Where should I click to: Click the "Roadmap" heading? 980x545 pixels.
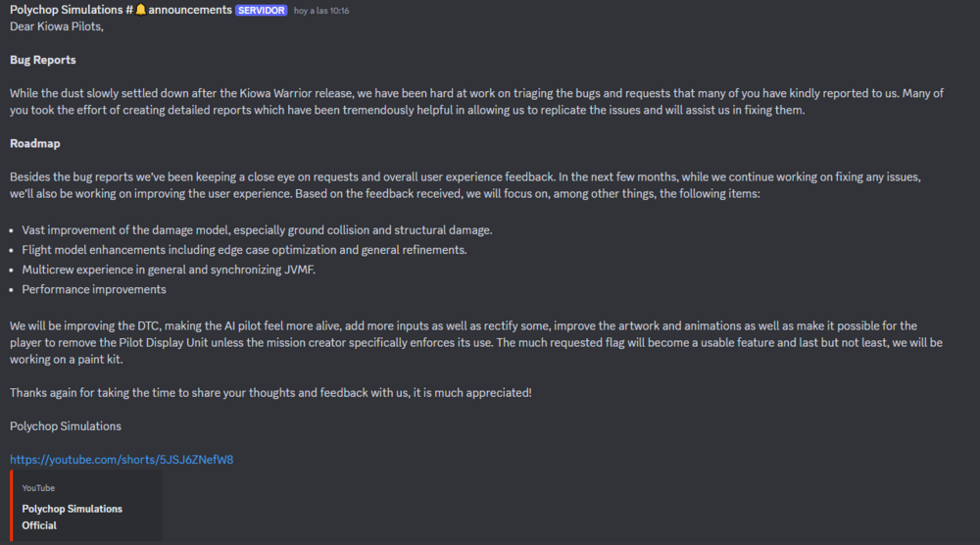point(35,143)
